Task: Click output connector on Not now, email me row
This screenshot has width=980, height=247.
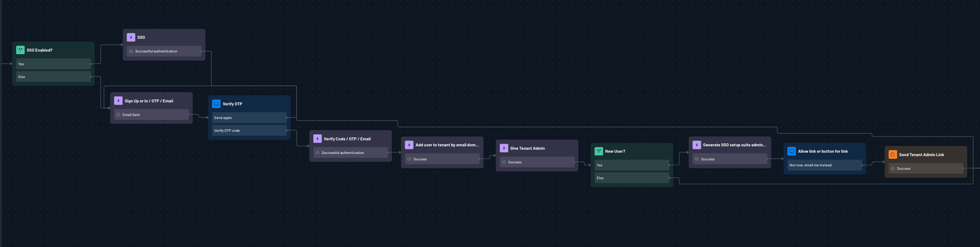Action: (x=862, y=165)
